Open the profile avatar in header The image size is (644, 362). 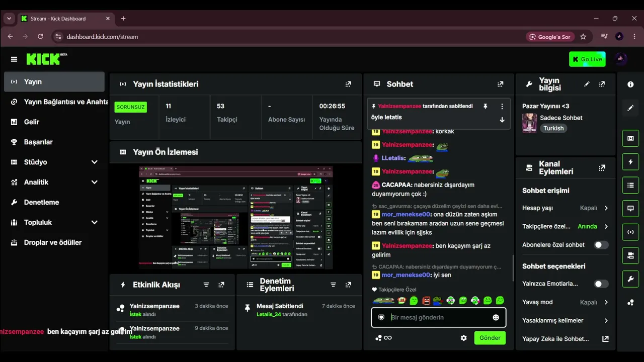pyautogui.click(x=621, y=59)
